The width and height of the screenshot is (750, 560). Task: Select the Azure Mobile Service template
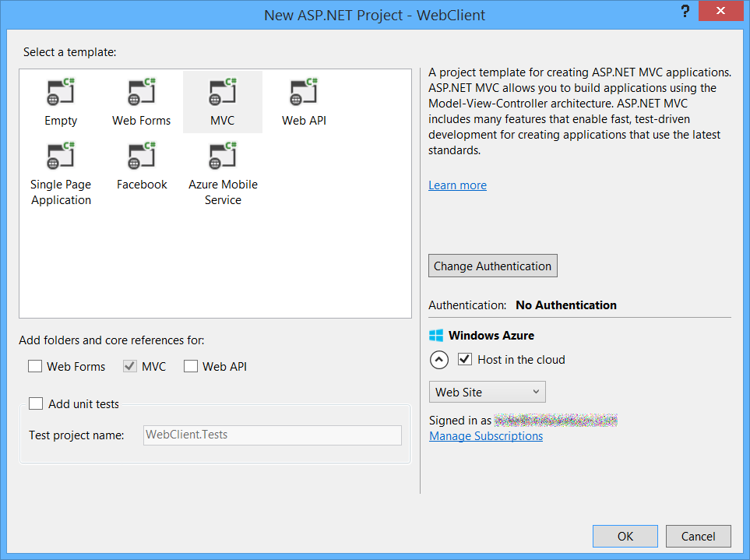coord(223,157)
